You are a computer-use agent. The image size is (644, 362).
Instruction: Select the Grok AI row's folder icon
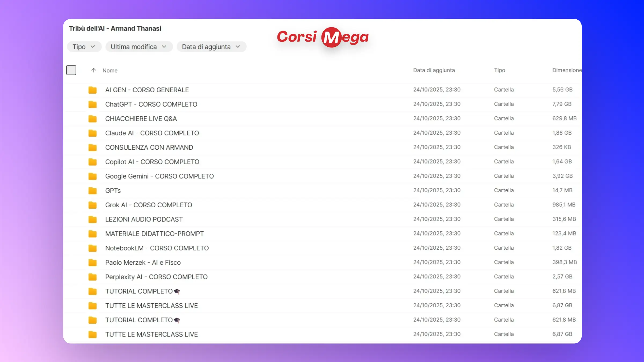(x=92, y=205)
